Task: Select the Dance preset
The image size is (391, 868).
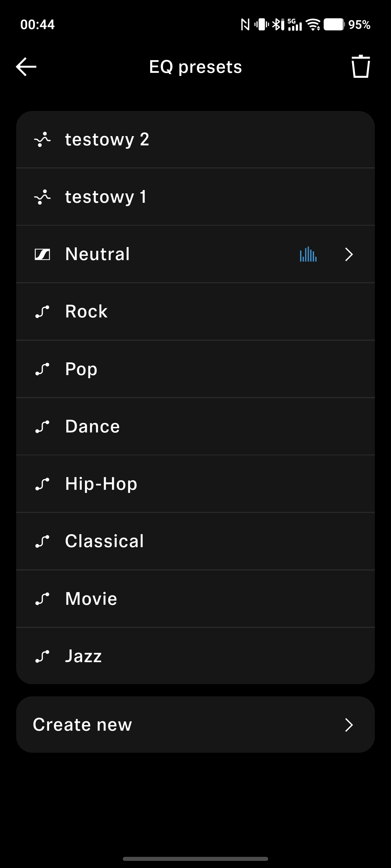Action: pyautogui.click(x=92, y=427)
